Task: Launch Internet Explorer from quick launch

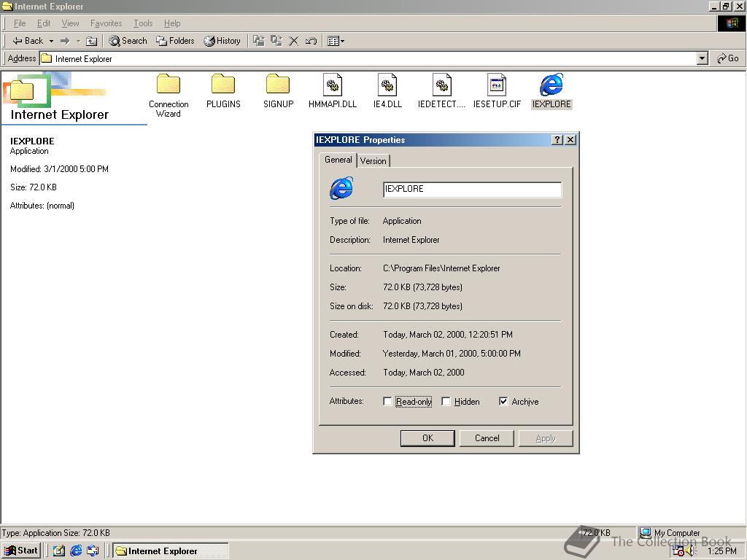Action: tap(76, 551)
